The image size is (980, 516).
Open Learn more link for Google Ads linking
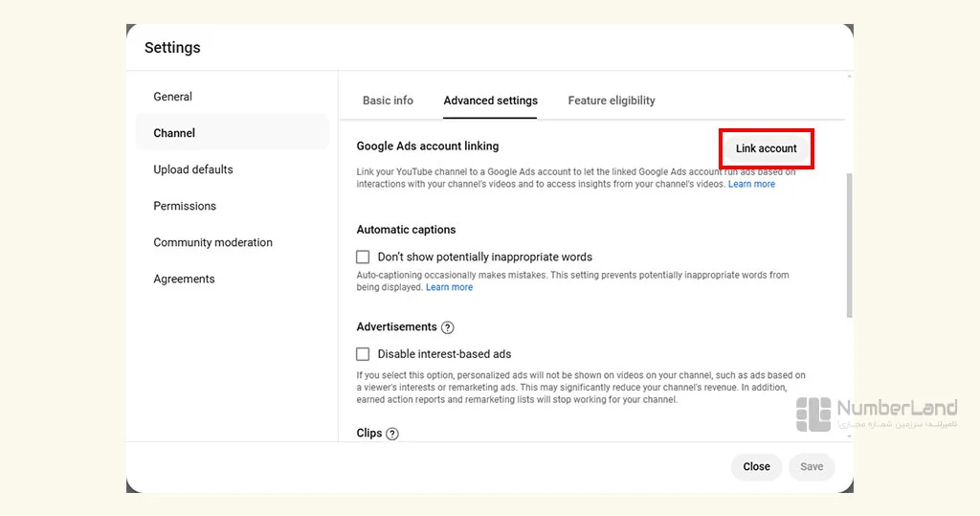pyautogui.click(x=751, y=184)
